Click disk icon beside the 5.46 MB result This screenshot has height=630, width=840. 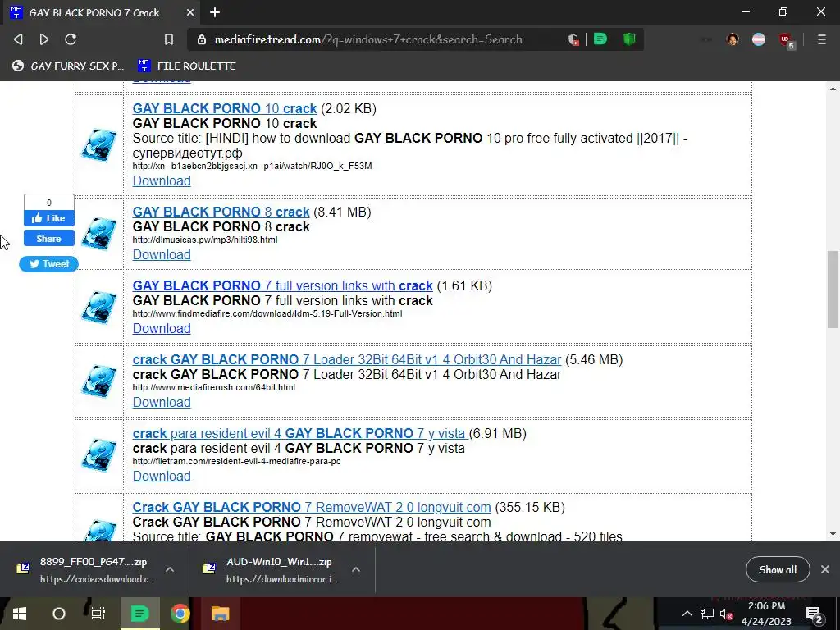tap(99, 381)
